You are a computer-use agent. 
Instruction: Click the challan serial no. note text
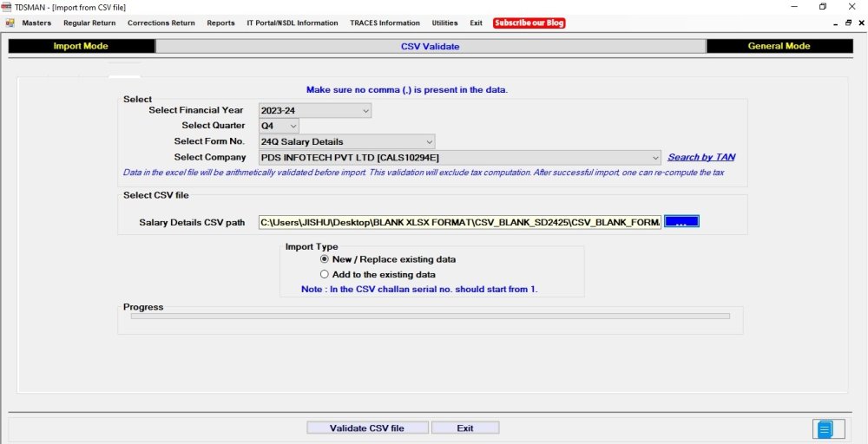[x=419, y=289]
